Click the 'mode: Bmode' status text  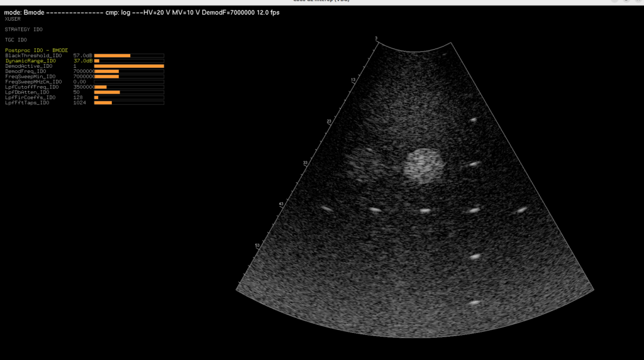pyautogui.click(x=25, y=13)
